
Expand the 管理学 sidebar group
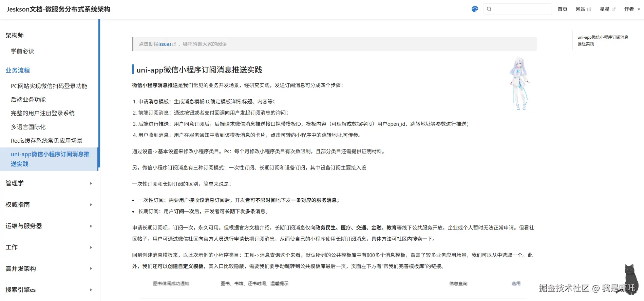pos(49,183)
